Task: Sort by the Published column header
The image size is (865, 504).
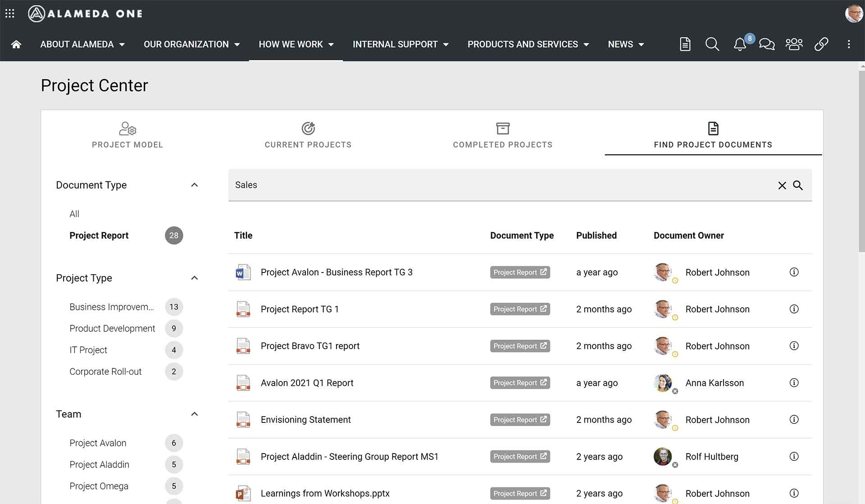Action: pyautogui.click(x=596, y=236)
